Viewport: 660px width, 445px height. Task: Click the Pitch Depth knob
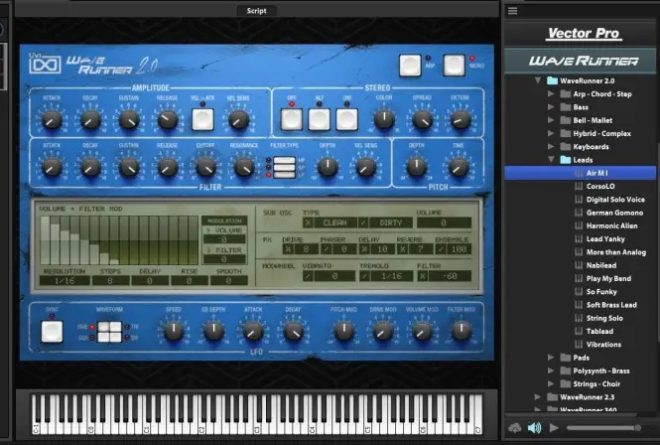pos(416,167)
